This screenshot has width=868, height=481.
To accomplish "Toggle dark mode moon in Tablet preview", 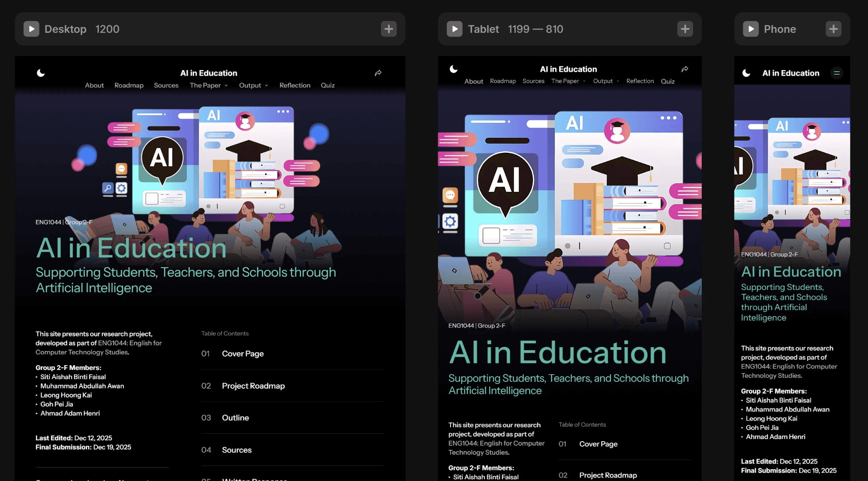I will pyautogui.click(x=454, y=69).
